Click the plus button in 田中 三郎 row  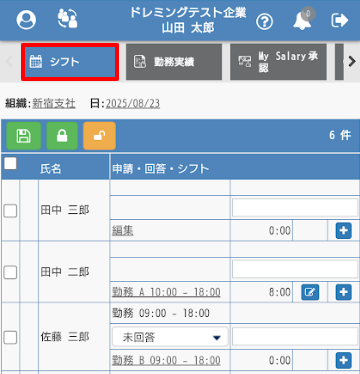click(344, 230)
